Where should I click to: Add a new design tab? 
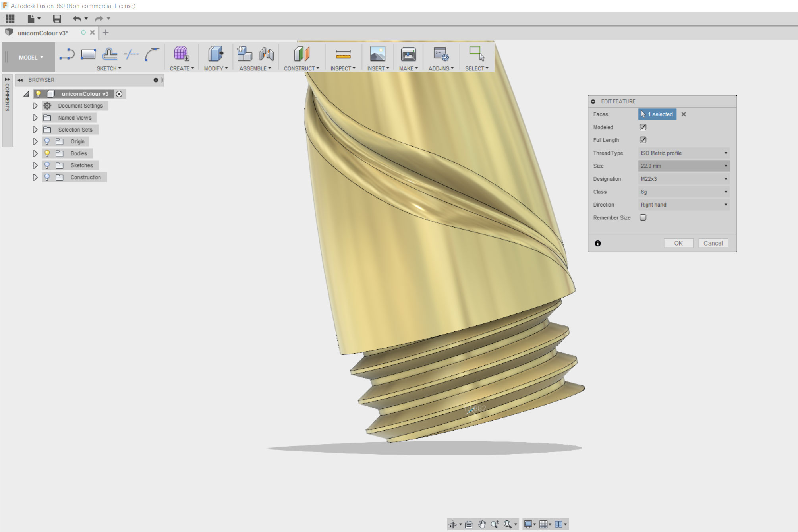click(106, 33)
